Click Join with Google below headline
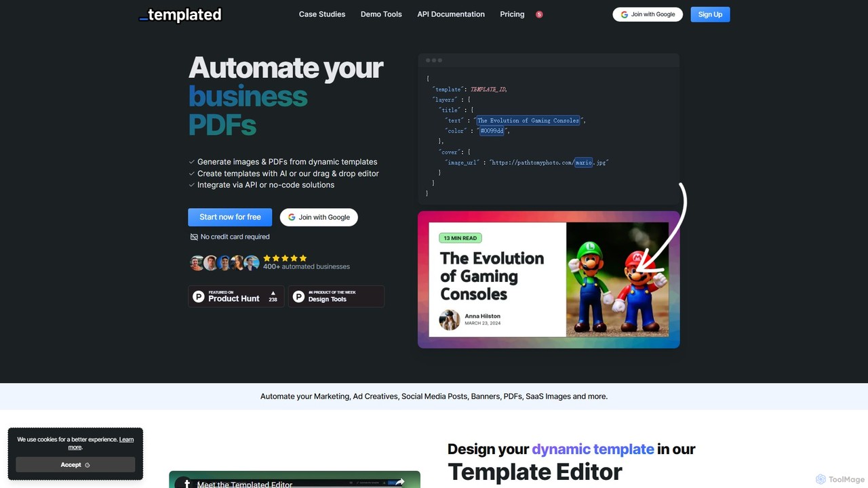The image size is (868, 488). tap(319, 217)
